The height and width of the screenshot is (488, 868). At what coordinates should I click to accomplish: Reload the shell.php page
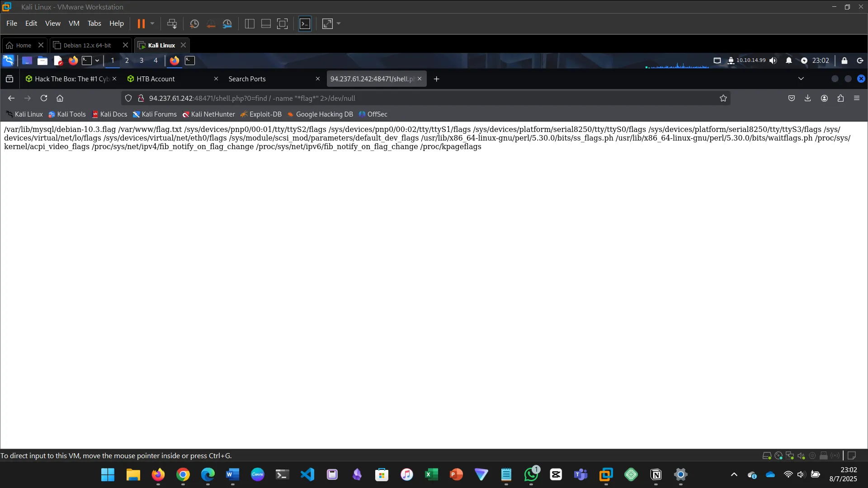coord(44,98)
